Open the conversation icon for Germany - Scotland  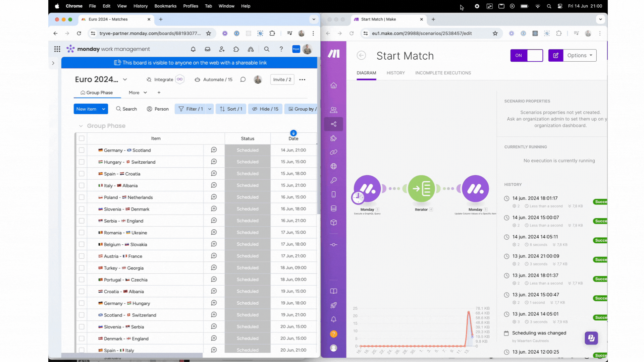pyautogui.click(x=214, y=150)
